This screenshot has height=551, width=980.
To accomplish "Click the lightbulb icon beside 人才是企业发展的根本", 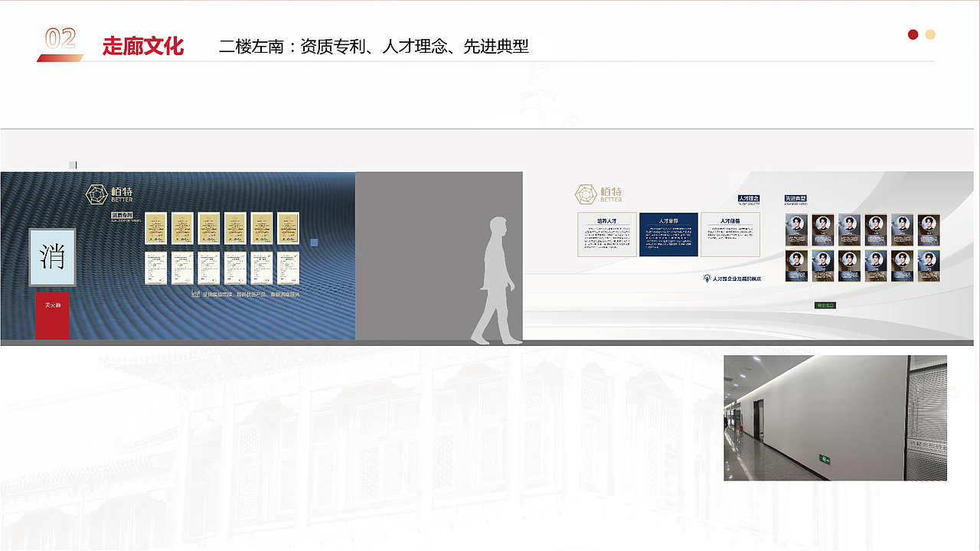I will coord(707,277).
